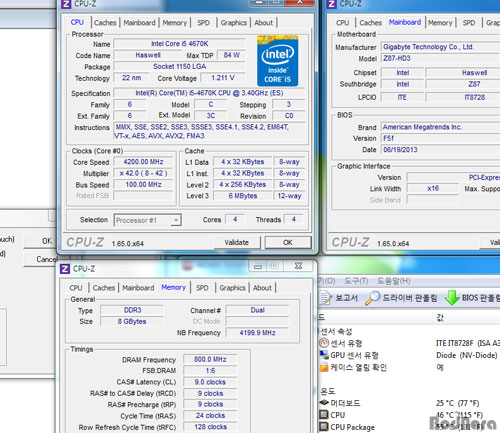Click the DRAM Frequency 800.0 MHz value
Screen dimensions: 500x433
coord(210,359)
